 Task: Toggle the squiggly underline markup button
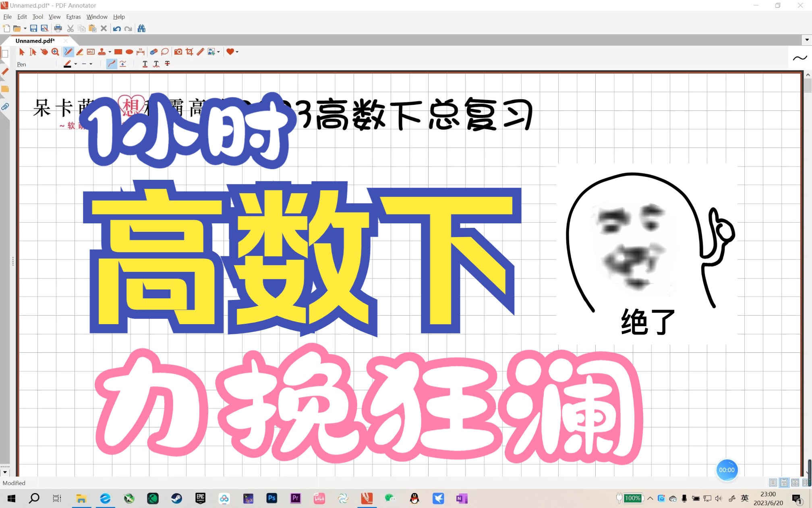click(156, 64)
